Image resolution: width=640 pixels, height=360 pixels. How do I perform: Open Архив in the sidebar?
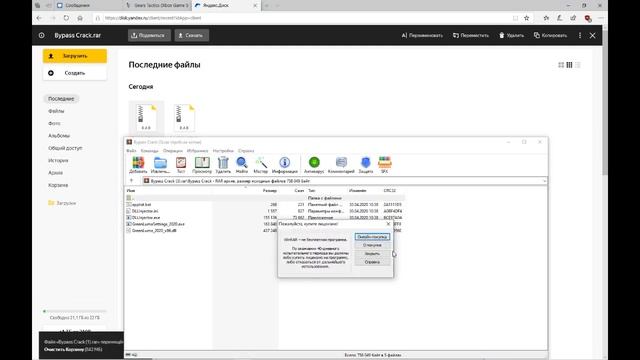pyautogui.click(x=56, y=173)
